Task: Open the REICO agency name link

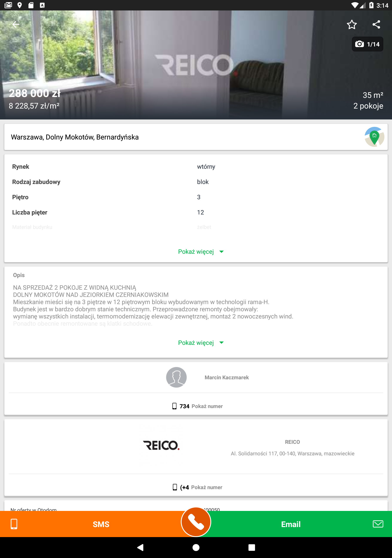Action: [292, 442]
